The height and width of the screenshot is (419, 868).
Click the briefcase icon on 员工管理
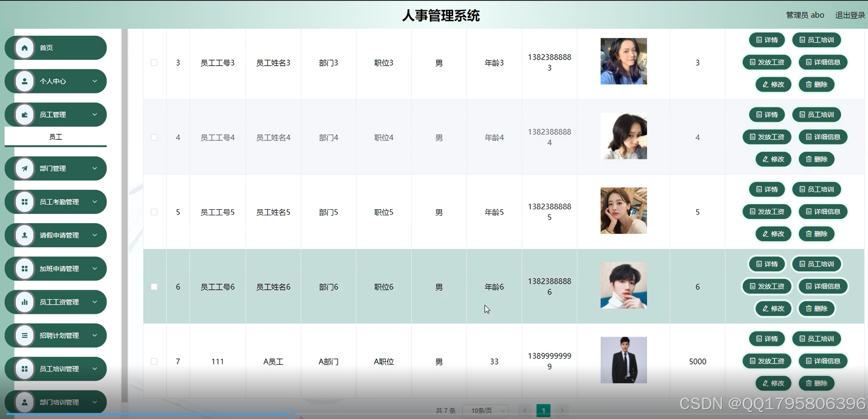pos(25,114)
